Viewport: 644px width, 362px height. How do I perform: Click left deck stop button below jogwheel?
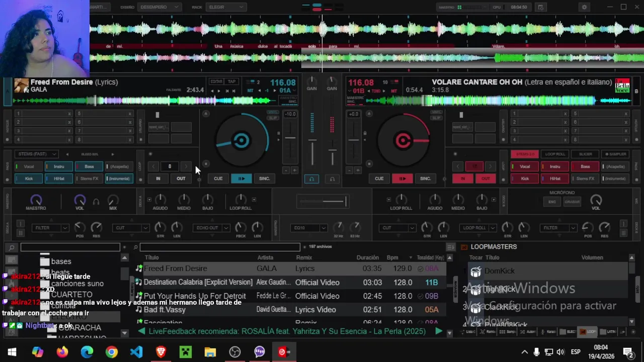pos(206,164)
